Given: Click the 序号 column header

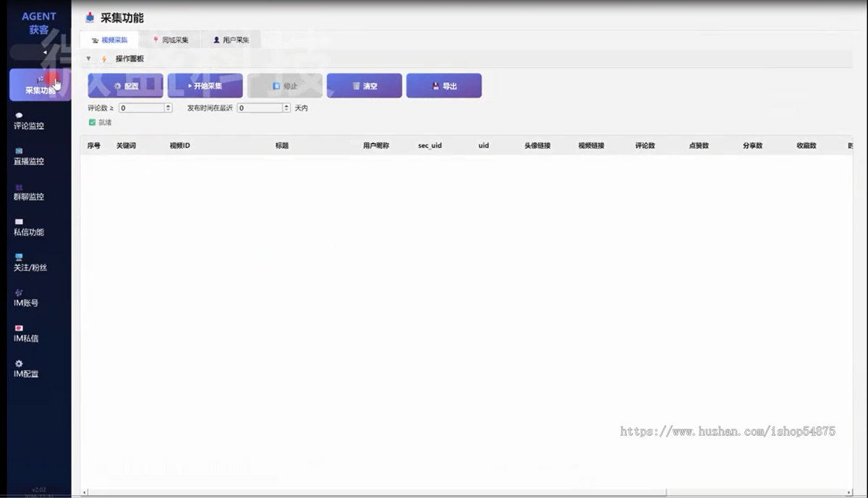Looking at the screenshot, I should 94,145.
